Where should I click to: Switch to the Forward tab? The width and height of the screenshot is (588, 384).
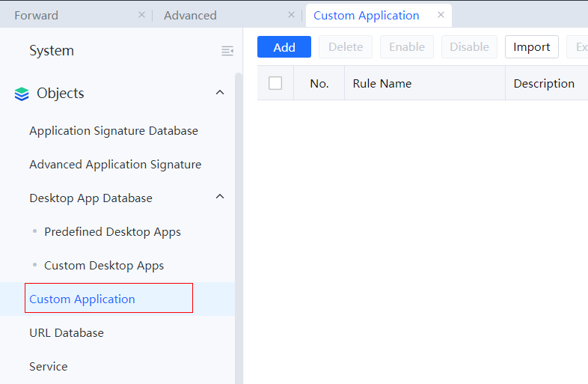coord(37,16)
